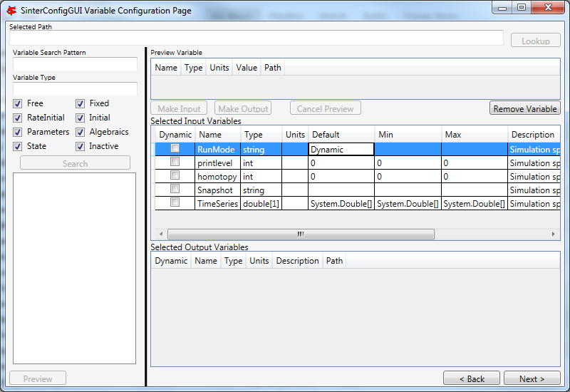Click the Value header in Preview Variable table
The width and height of the screenshot is (570, 392).
tap(247, 68)
